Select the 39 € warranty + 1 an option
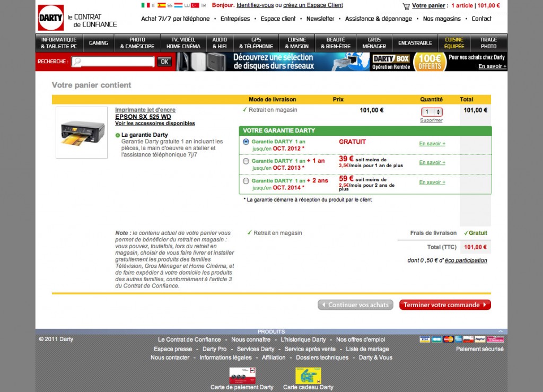 point(246,161)
